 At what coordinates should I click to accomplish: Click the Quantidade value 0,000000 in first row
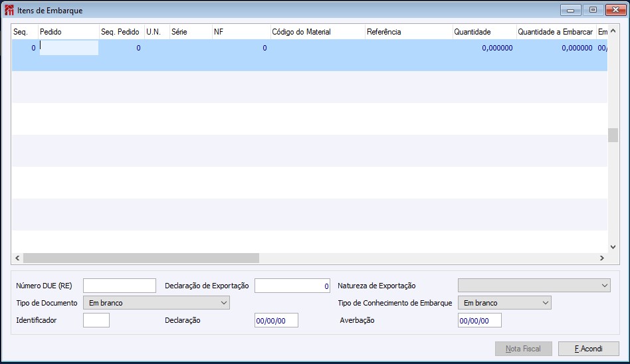497,48
